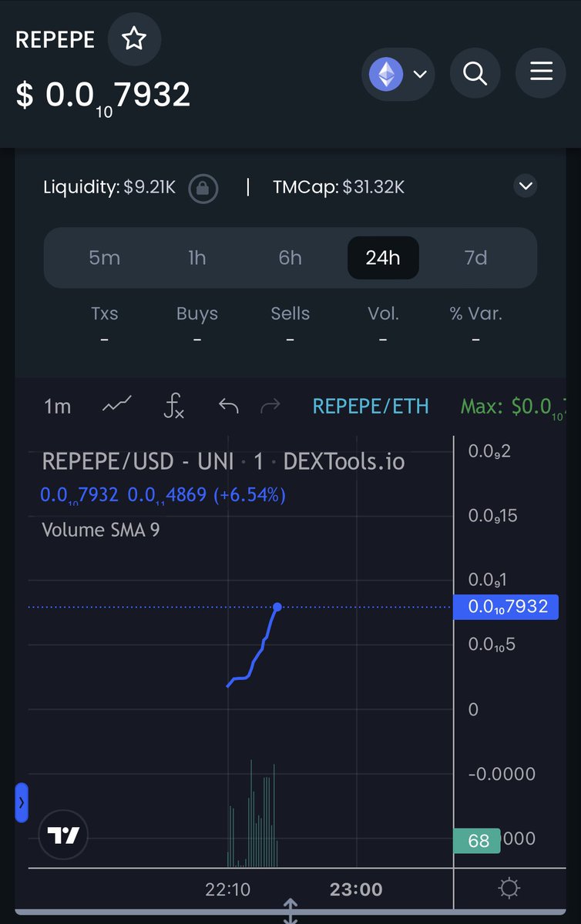
Task: Click the Vol. stat column
Action: (383, 326)
